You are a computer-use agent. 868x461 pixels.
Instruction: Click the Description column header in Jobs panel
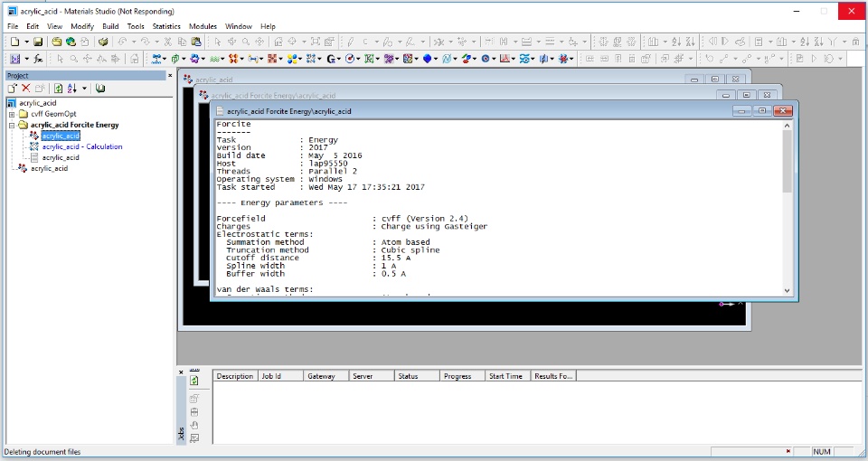click(x=235, y=376)
